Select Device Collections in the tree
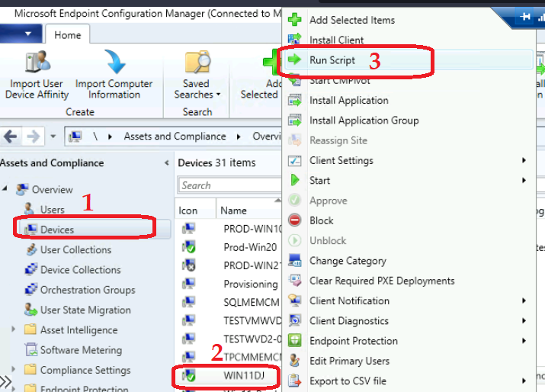Screen dimensions: 545x392 [81, 269]
